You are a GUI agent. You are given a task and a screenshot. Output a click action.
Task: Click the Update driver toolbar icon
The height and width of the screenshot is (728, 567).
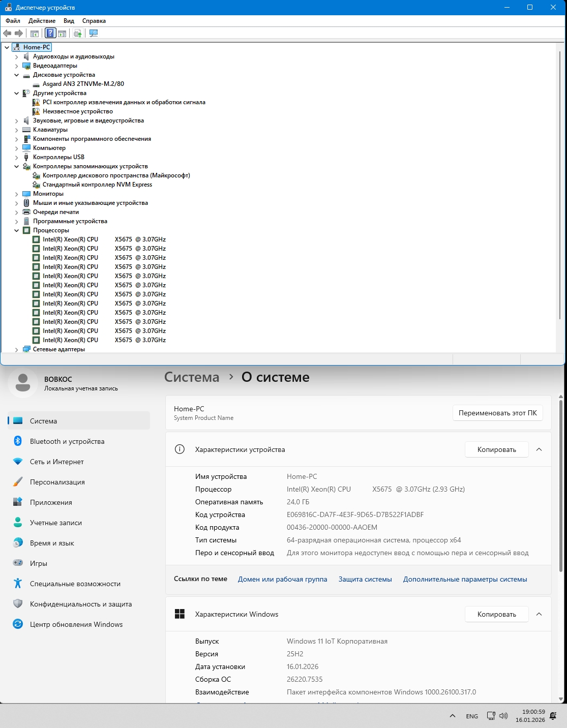coord(77,33)
